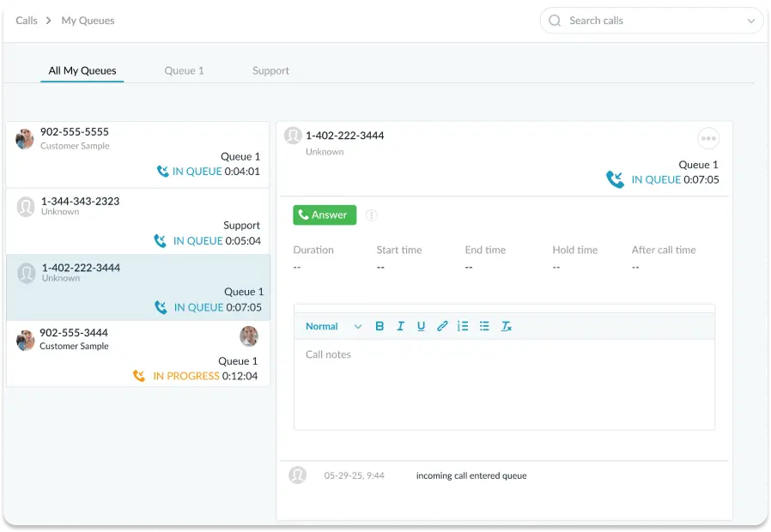
Task: Open the in-progress call 902-555-3444
Action: tap(137, 354)
